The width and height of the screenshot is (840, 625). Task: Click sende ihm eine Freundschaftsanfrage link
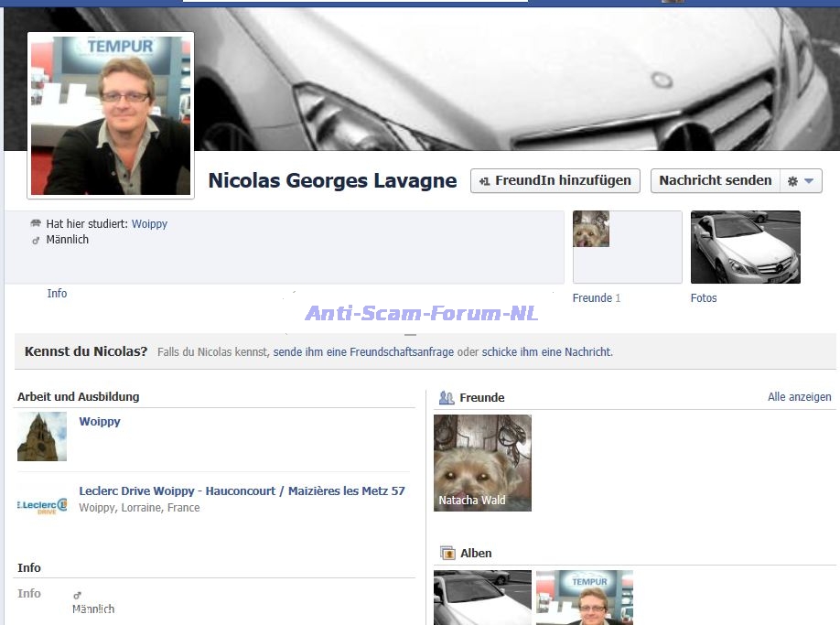(363, 352)
